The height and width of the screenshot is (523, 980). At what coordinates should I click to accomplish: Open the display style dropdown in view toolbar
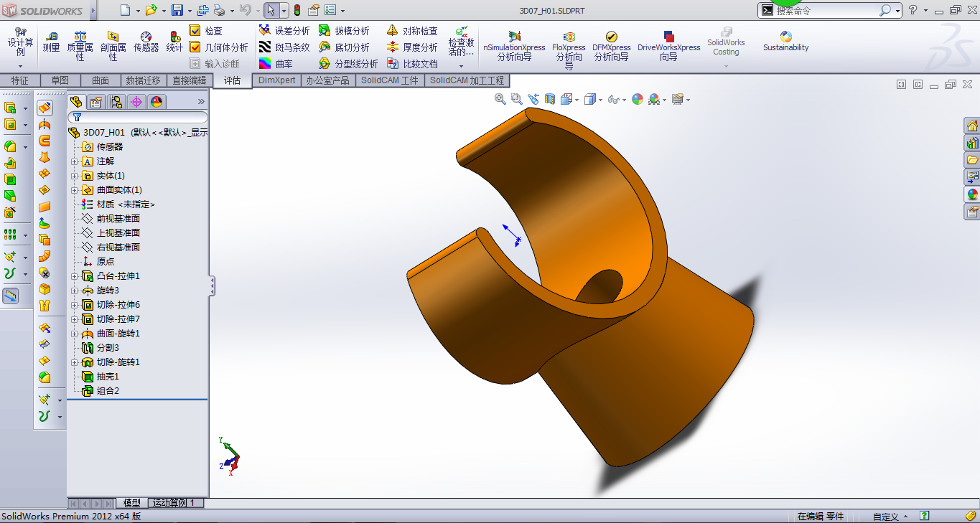600,100
